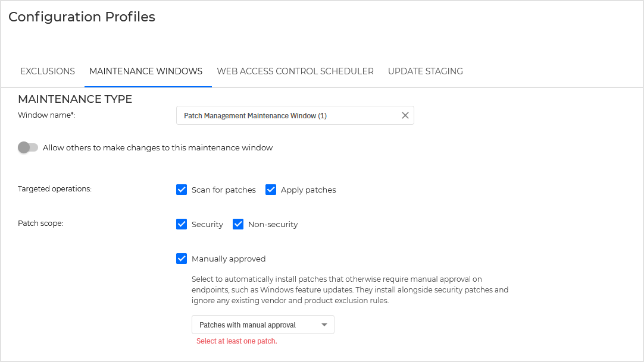
Task: Click the Select at least one patch warning
Action: coord(236,341)
